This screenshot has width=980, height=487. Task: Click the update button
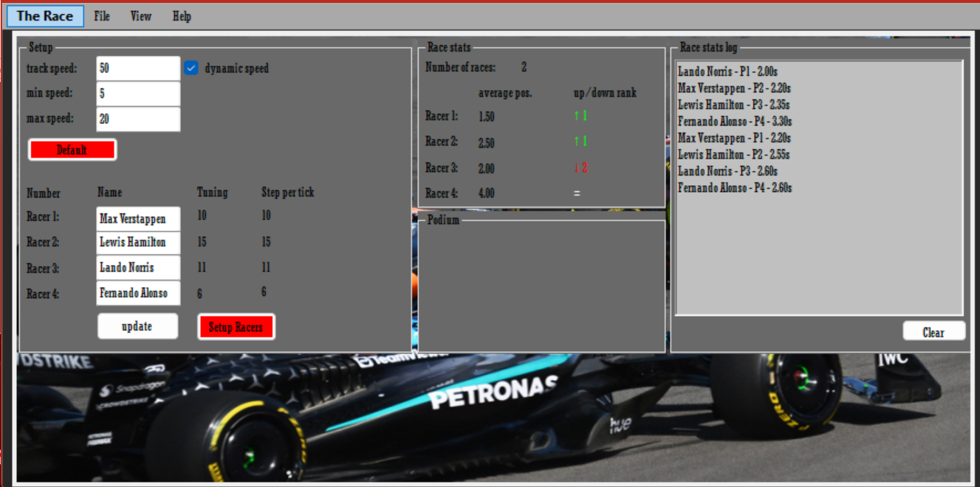click(137, 325)
